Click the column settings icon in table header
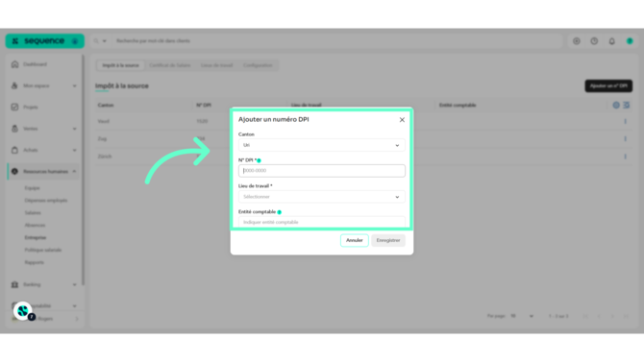The width and height of the screenshot is (644, 362). point(627,105)
